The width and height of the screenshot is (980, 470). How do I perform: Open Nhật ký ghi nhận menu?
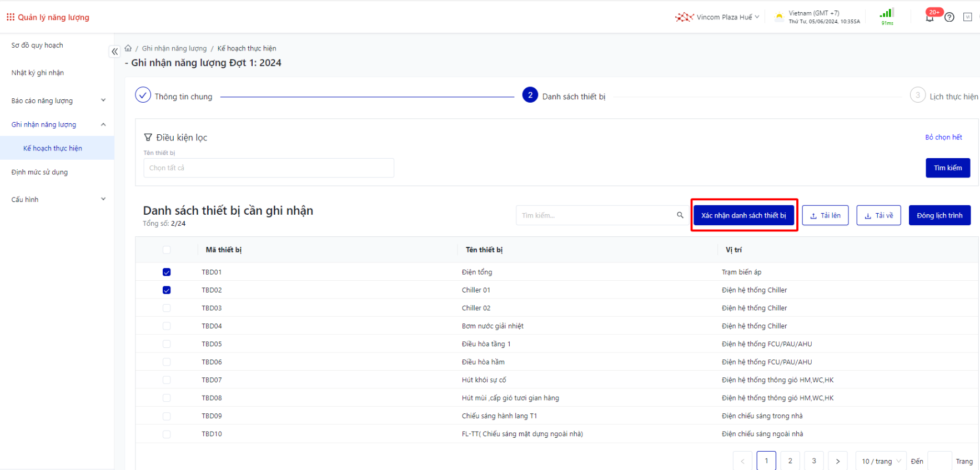pyautogui.click(x=38, y=73)
